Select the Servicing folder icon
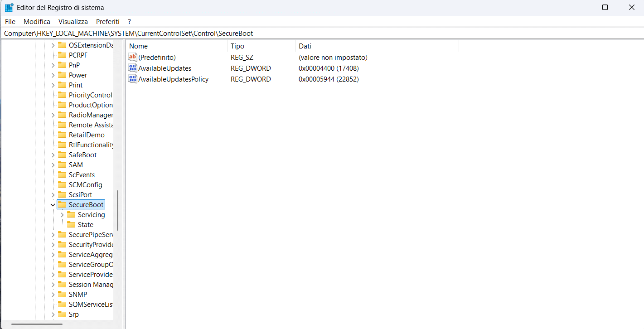 tap(71, 215)
